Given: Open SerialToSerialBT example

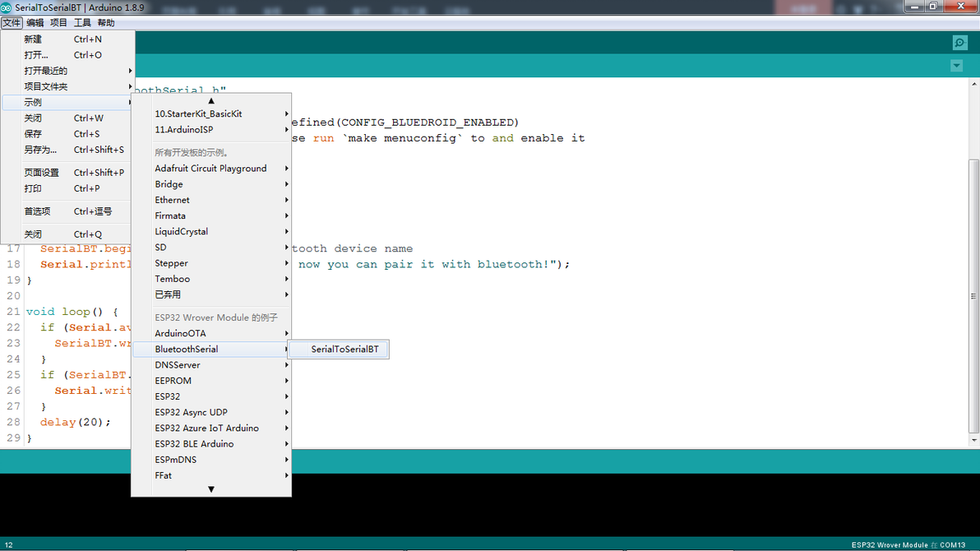Looking at the screenshot, I should (340, 349).
